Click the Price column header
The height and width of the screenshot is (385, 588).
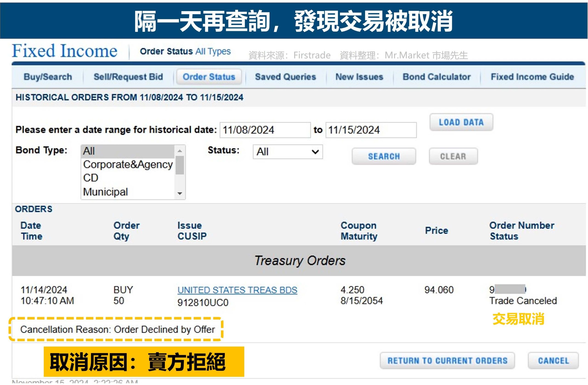point(437,231)
